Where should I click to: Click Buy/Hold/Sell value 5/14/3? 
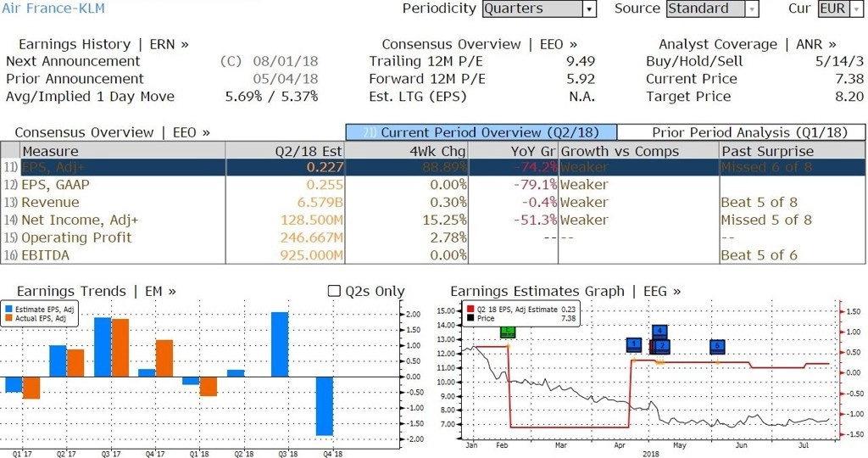[x=839, y=61]
